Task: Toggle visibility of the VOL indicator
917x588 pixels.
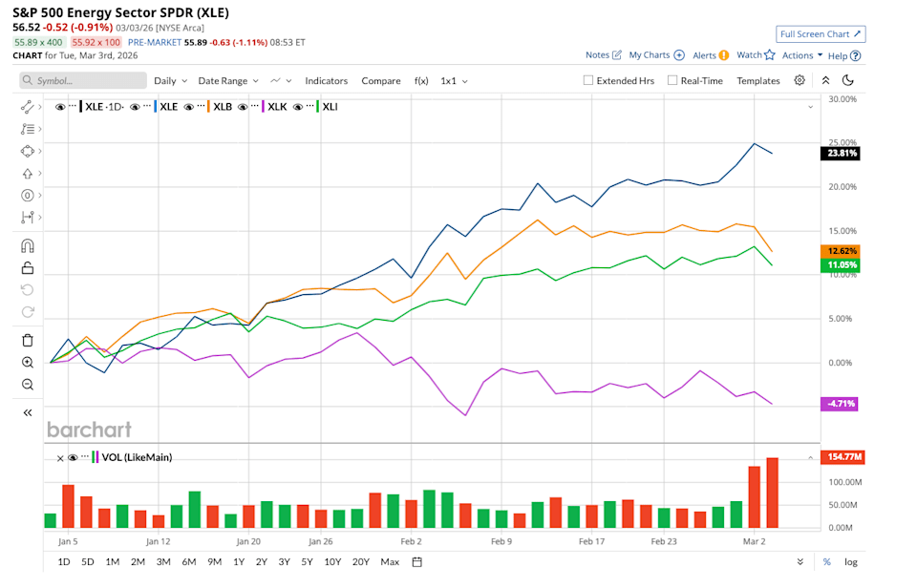Action: click(x=74, y=457)
